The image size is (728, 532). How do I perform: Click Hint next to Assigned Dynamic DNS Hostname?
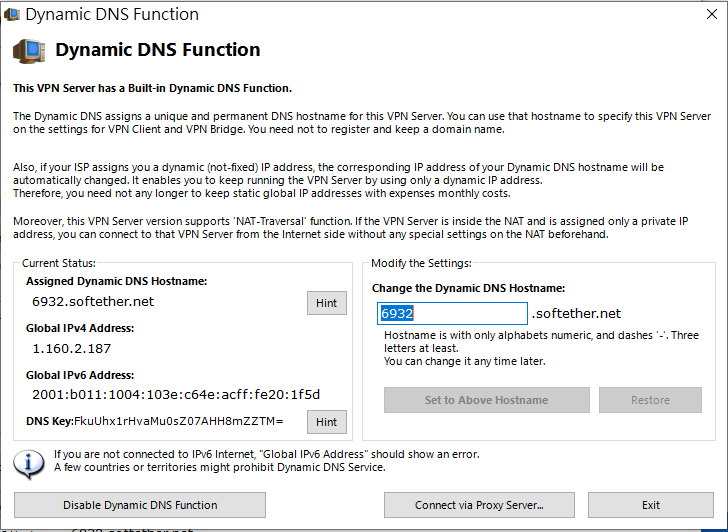[326, 303]
